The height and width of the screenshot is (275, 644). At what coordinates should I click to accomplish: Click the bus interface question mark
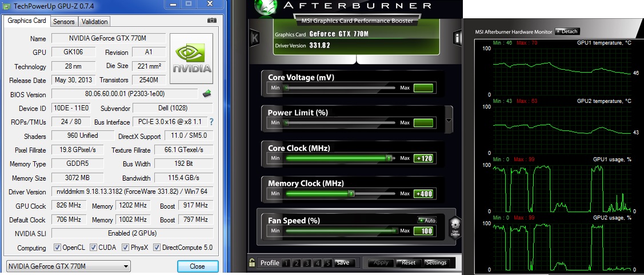[211, 122]
